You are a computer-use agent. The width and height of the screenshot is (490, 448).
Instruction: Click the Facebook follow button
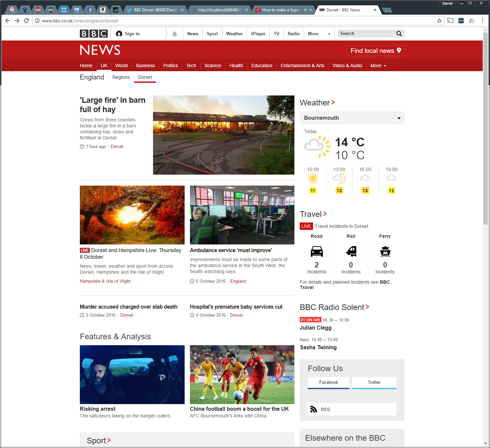tap(329, 383)
